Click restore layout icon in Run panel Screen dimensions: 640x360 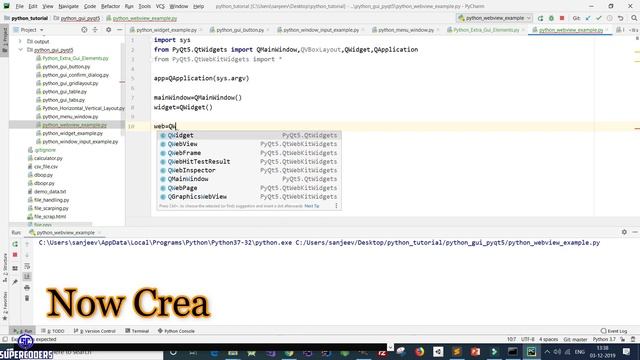pos(15,268)
